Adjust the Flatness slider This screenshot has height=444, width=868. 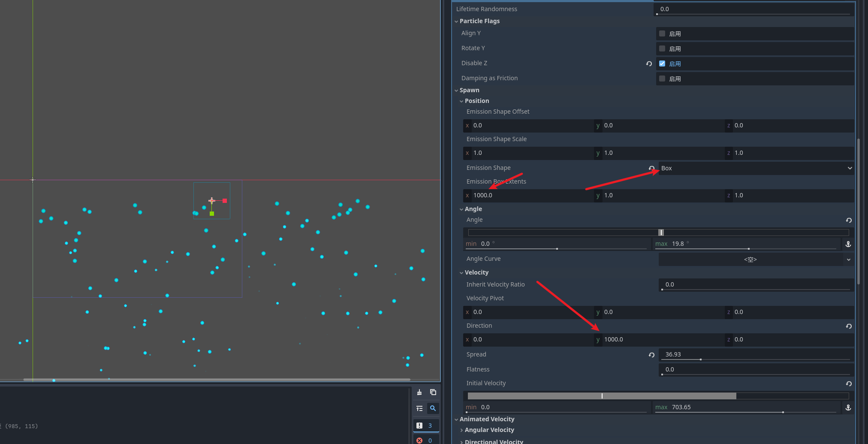click(x=756, y=375)
